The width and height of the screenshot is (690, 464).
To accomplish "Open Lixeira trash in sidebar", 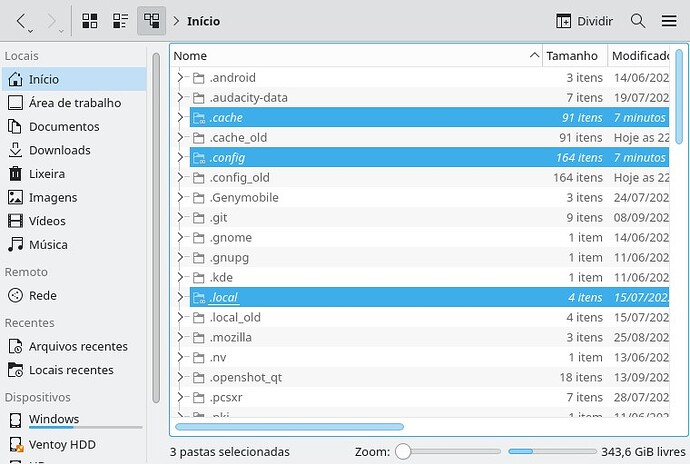I will (46, 174).
